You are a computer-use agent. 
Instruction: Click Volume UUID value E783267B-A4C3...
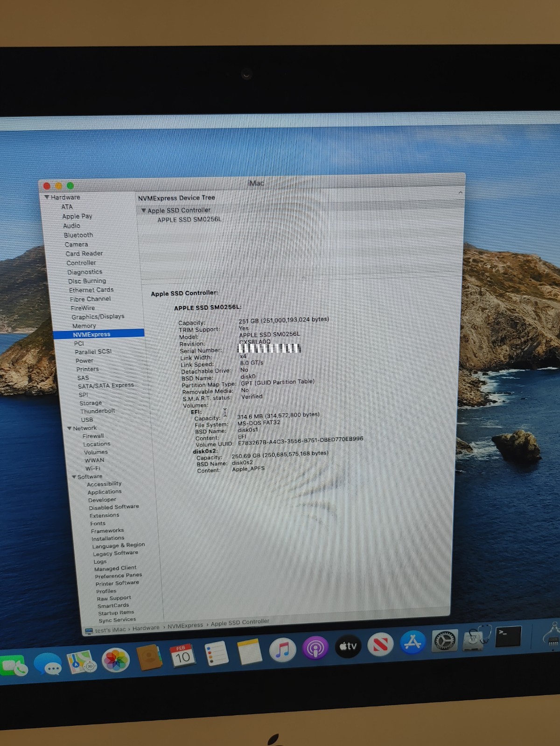tap(301, 440)
